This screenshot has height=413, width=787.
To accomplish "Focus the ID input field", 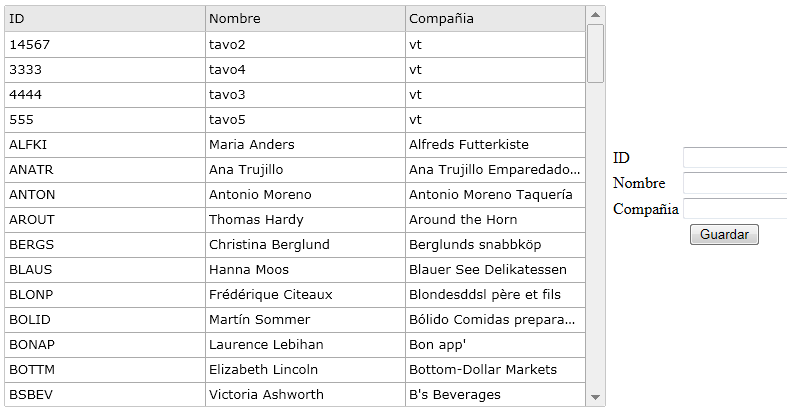I will 735,158.
